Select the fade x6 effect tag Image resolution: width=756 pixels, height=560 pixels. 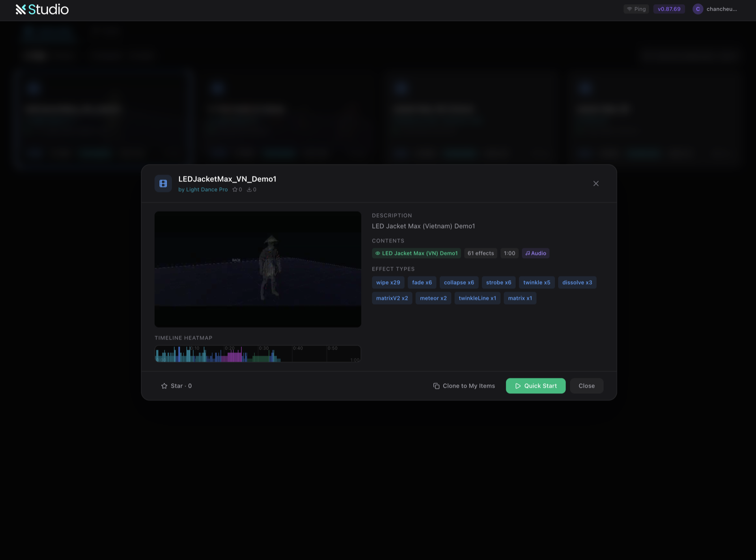[x=422, y=283]
